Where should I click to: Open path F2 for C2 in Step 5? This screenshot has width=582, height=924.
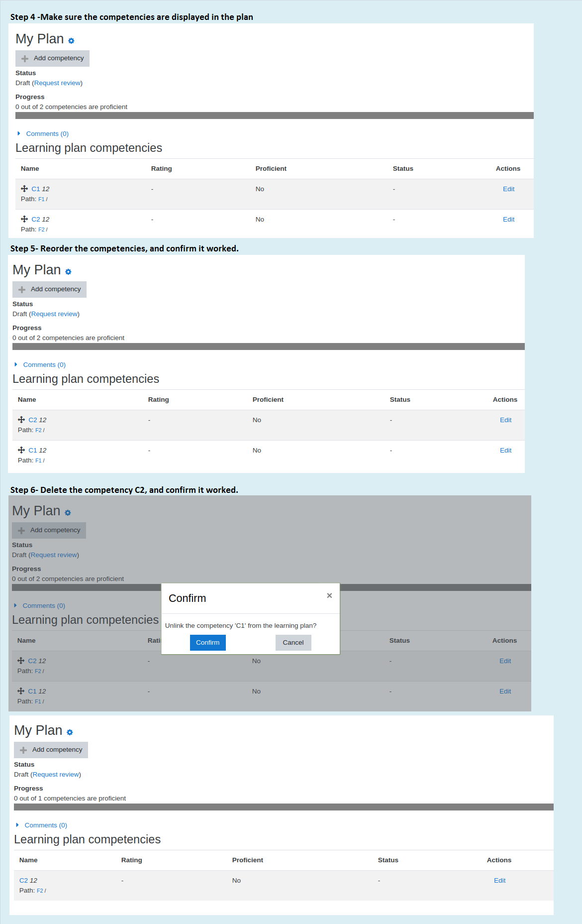pyautogui.click(x=38, y=430)
